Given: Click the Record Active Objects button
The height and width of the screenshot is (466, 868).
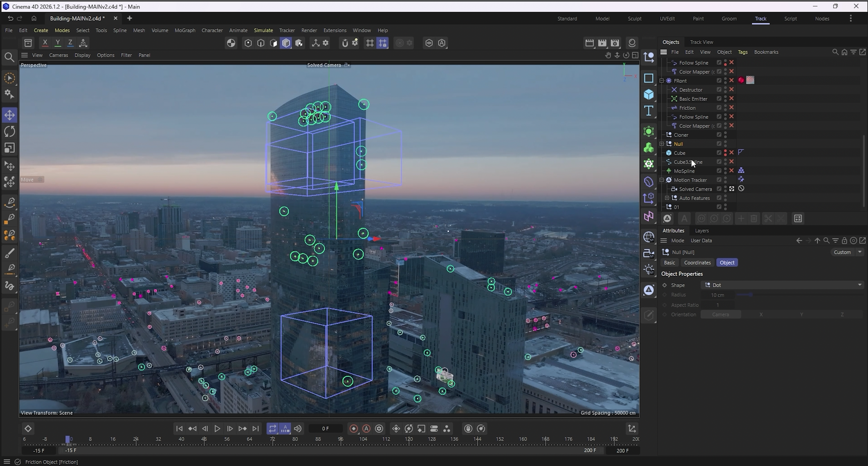Looking at the screenshot, I should 353,429.
